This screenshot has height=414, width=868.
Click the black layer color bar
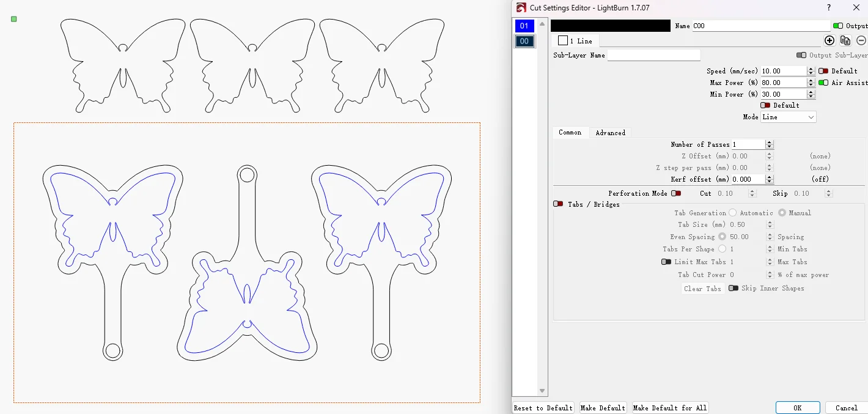[610, 26]
